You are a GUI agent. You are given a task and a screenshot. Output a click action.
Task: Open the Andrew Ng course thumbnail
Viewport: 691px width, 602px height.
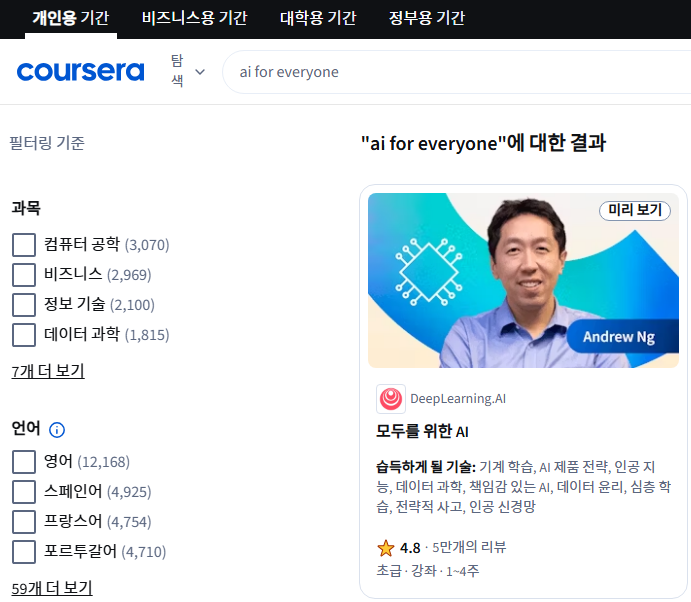coord(523,280)
